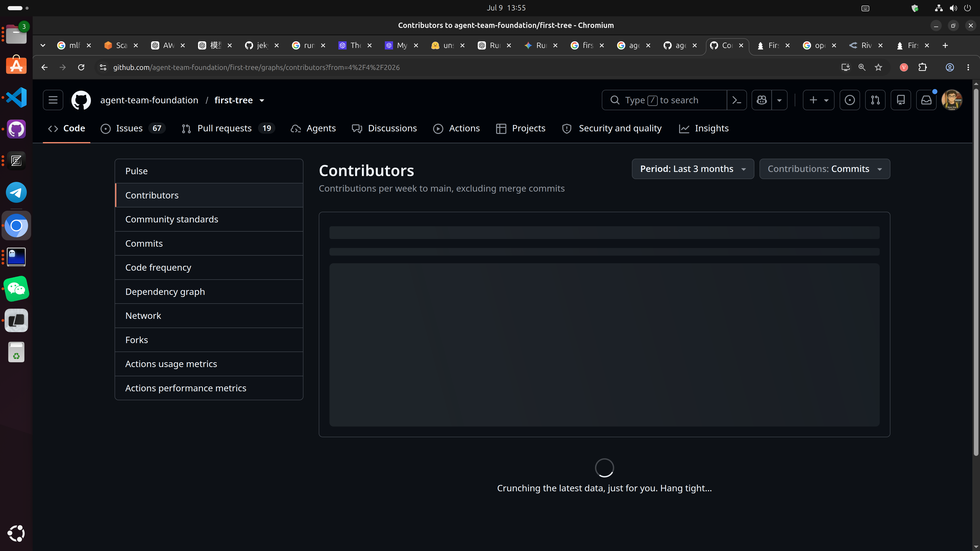The height and width of the screenshot is (551, 980).
Task: Open a new browser tab
Action: 945,45
